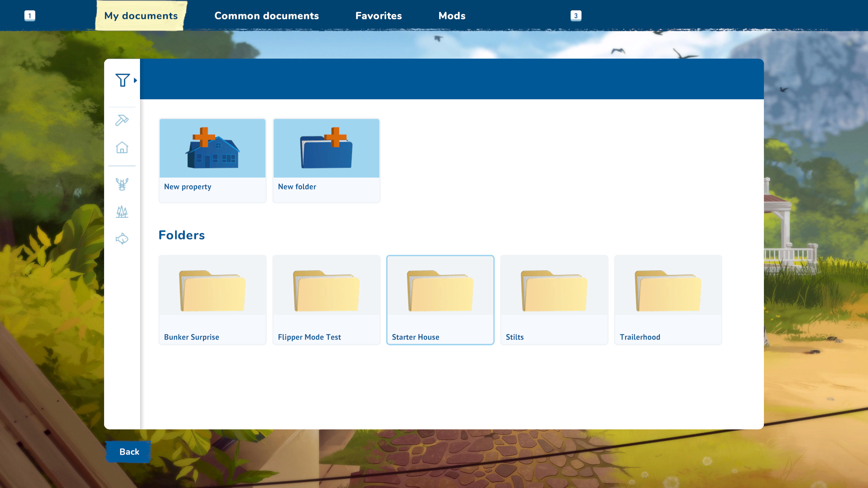Open the Common documents tab
The image size is (868, 488).
point(267,16)
